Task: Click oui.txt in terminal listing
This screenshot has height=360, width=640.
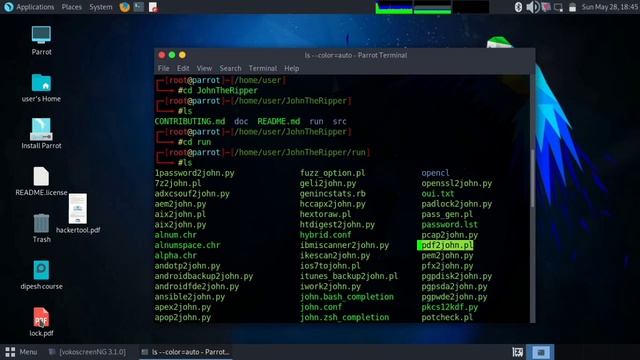Action: click(438, 193)
